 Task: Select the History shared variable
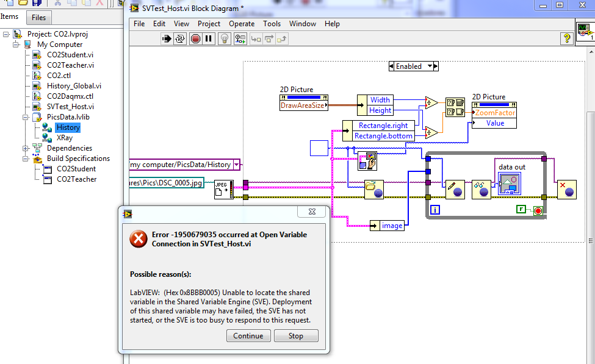click(x=68, y=127)
